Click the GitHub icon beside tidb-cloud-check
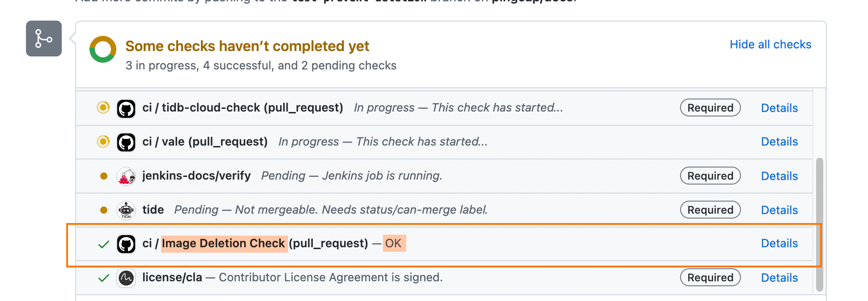 [126, 108]
